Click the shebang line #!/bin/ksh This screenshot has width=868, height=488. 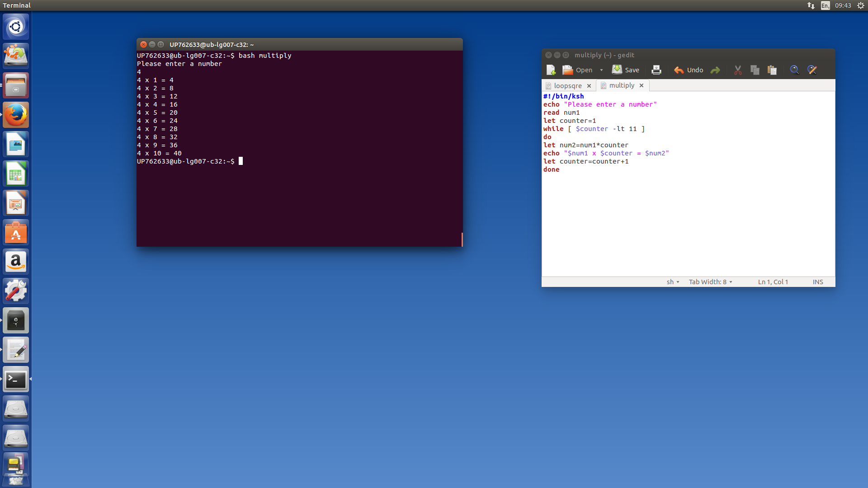[x=564, y=96]
